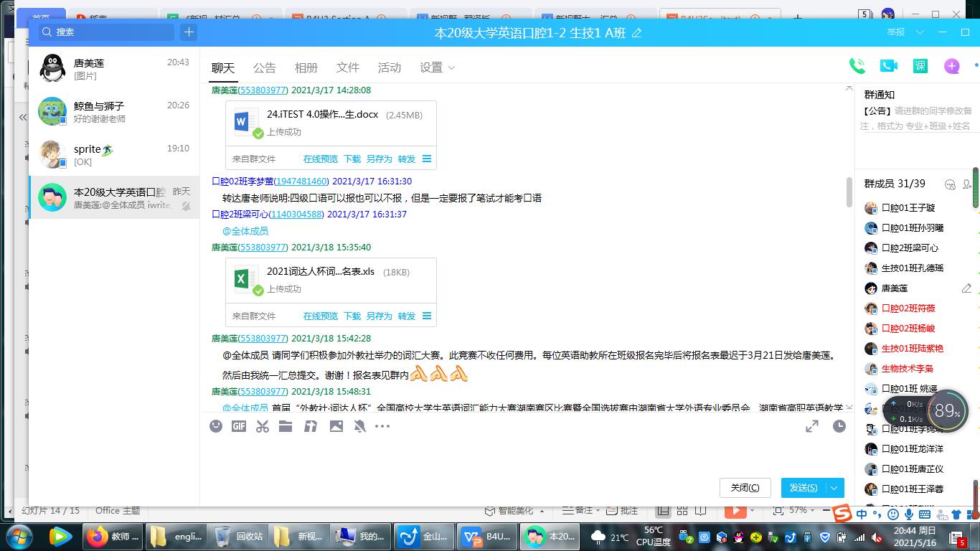Switch to the 公告 tab

pyautogui.click(x=265, y=67)
